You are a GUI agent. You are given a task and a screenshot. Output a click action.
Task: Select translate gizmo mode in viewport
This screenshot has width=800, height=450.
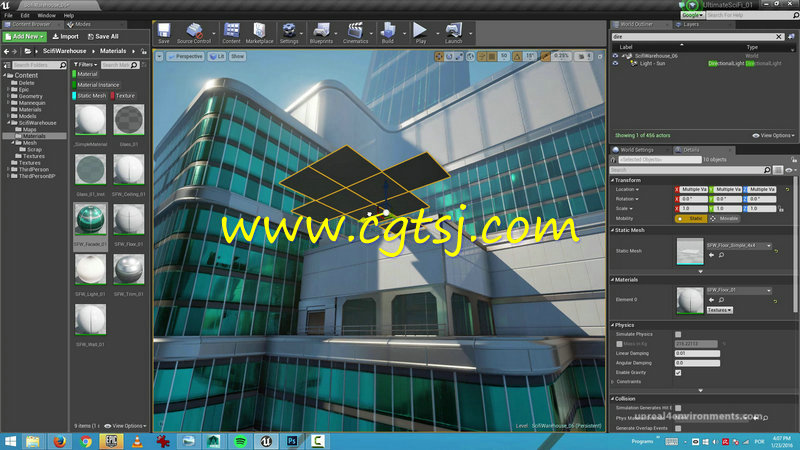[439, 56]
